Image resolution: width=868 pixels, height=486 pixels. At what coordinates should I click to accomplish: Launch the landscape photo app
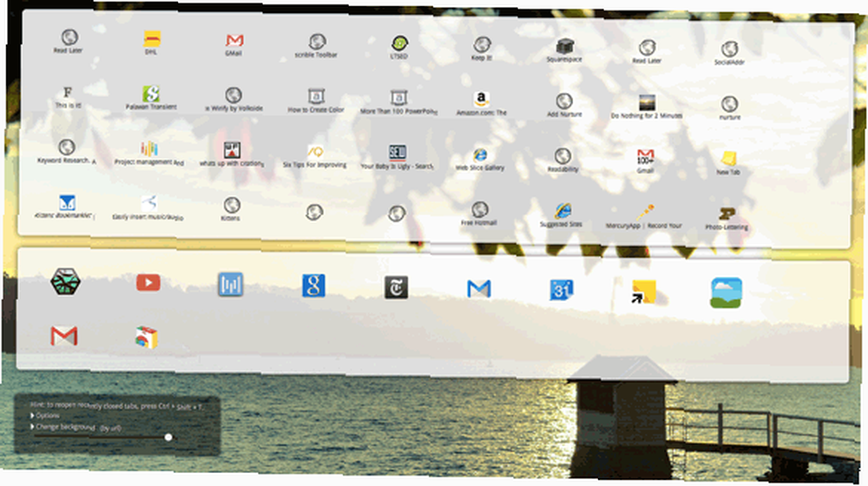click(x=727, y=292)
